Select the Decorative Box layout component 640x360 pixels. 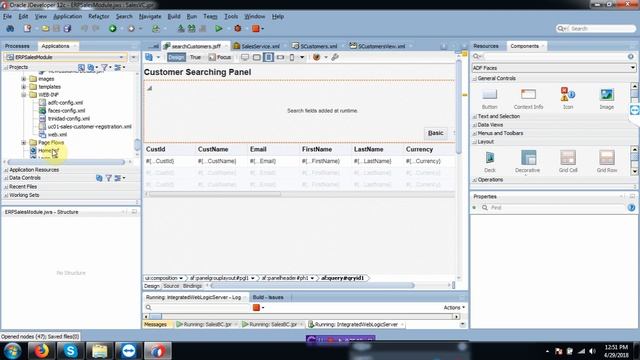pos(528,162)
